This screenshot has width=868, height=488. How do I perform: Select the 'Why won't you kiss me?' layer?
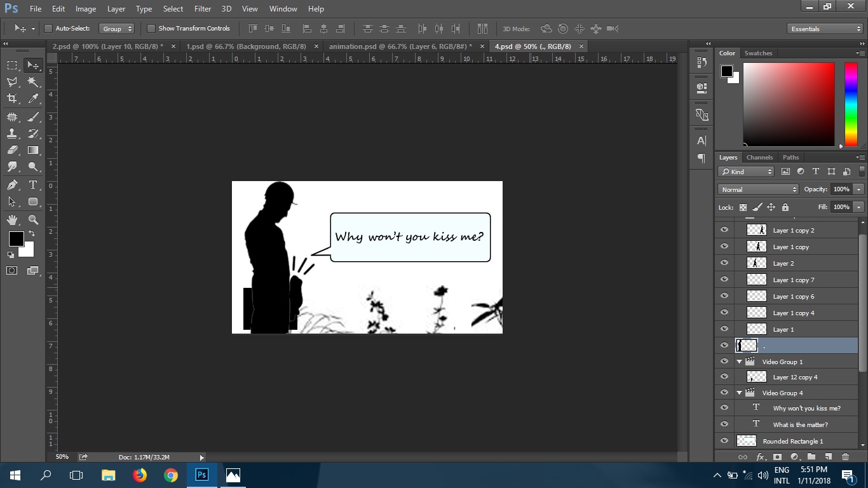pos(796,408)
